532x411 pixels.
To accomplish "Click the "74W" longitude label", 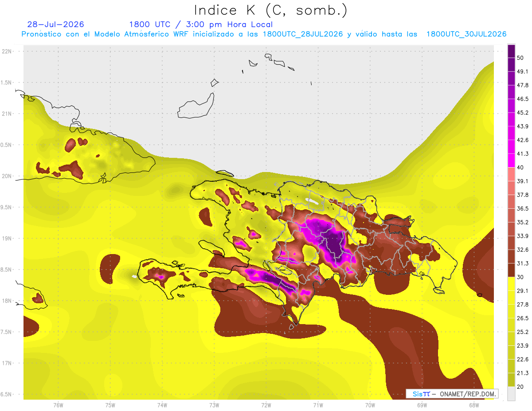I will [162, 405].
